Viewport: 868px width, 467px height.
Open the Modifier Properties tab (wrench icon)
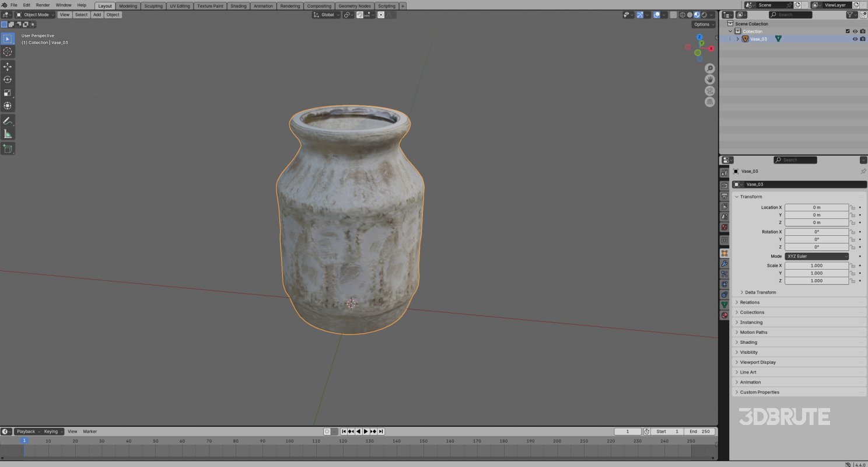(724, 264)
